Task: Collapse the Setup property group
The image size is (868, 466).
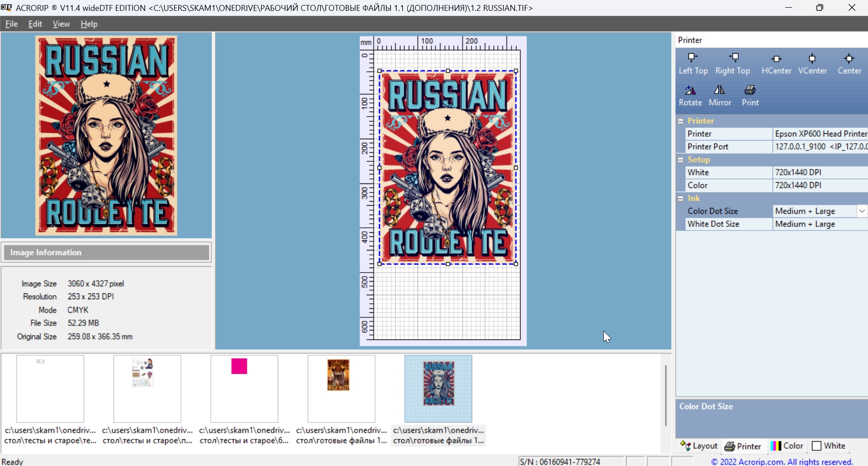Action: pos(681,160)
